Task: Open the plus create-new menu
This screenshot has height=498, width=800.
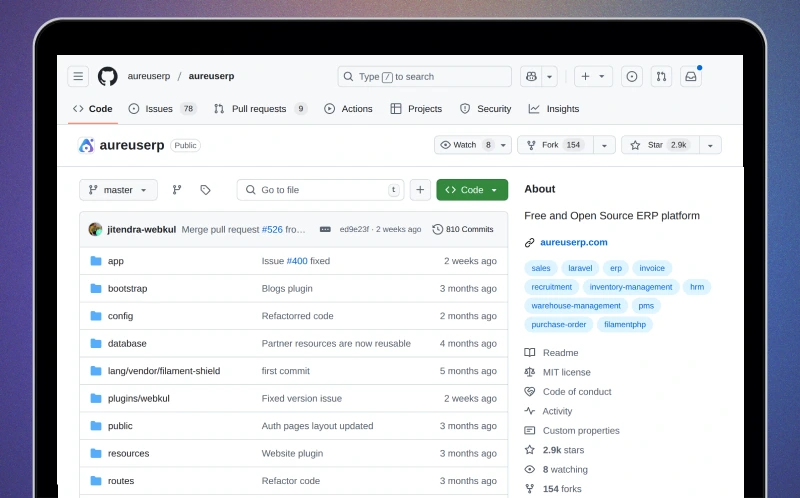Action: tap(593, 77)
